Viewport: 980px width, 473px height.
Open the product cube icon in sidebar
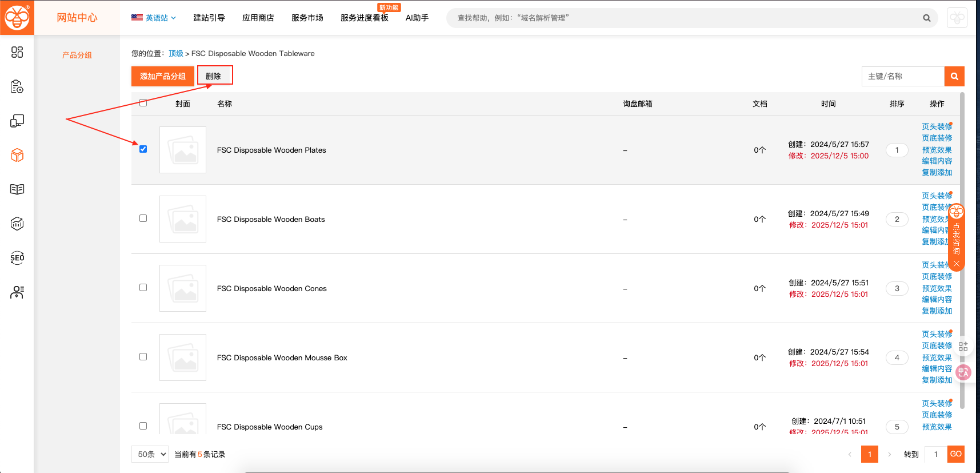(x=17, y=155)
